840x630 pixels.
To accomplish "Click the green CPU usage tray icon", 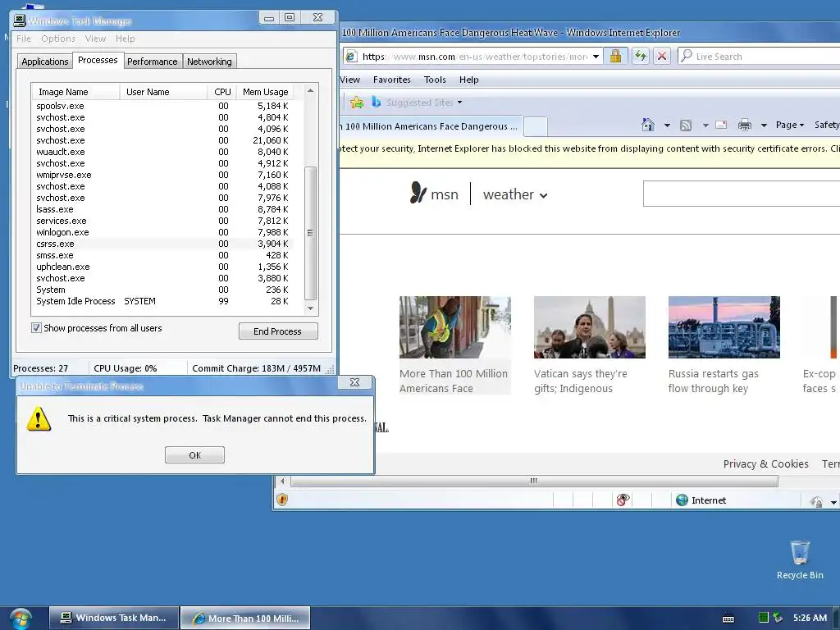I will point(764,618).
